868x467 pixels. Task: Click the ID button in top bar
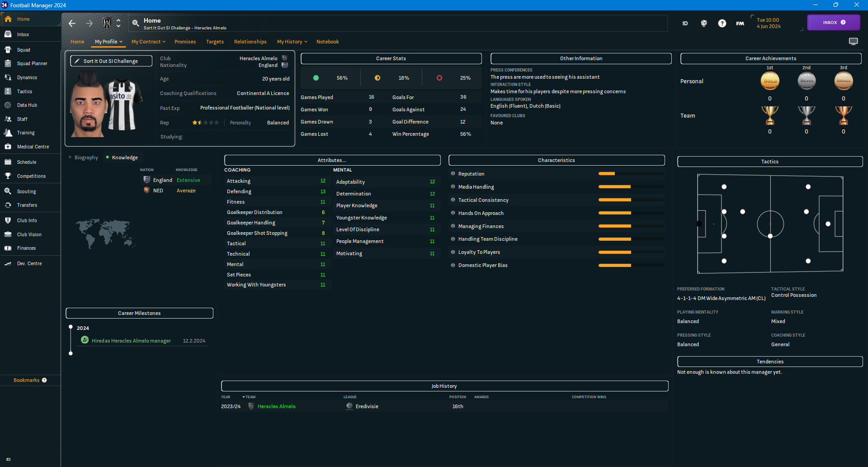click(x=685, y=23)
